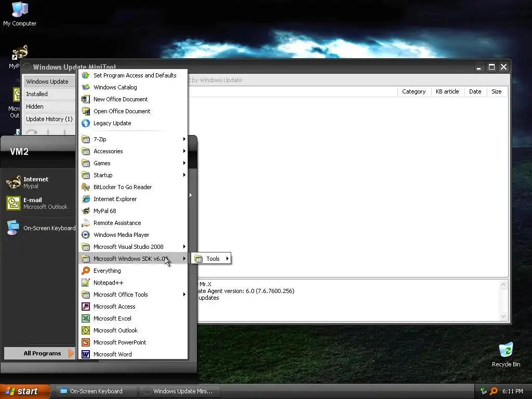Click the BitLocker To Go Reader icon
Viewport: 532px width, 399px height.
pyautogui.click(x=86, y=187)
